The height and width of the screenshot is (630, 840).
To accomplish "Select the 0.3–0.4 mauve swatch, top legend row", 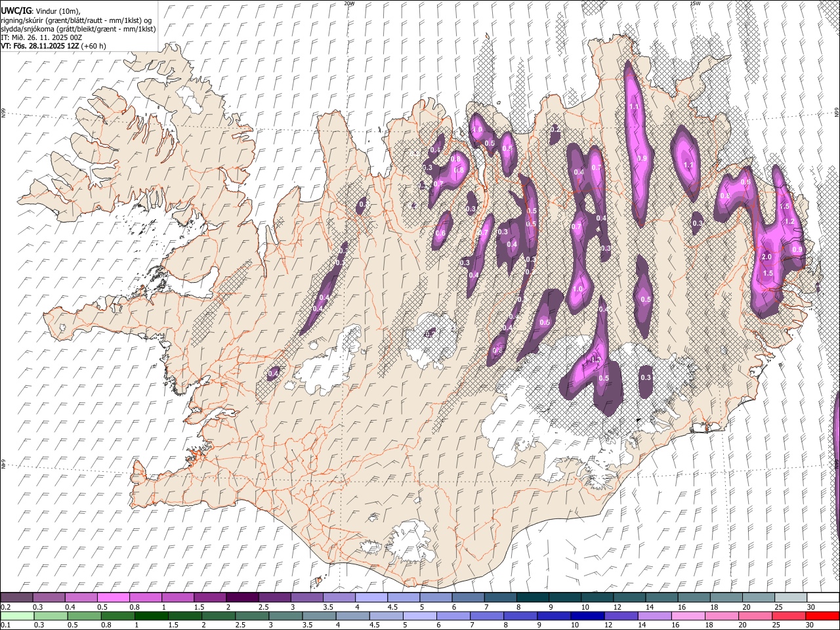I will [x=49, y=597].
